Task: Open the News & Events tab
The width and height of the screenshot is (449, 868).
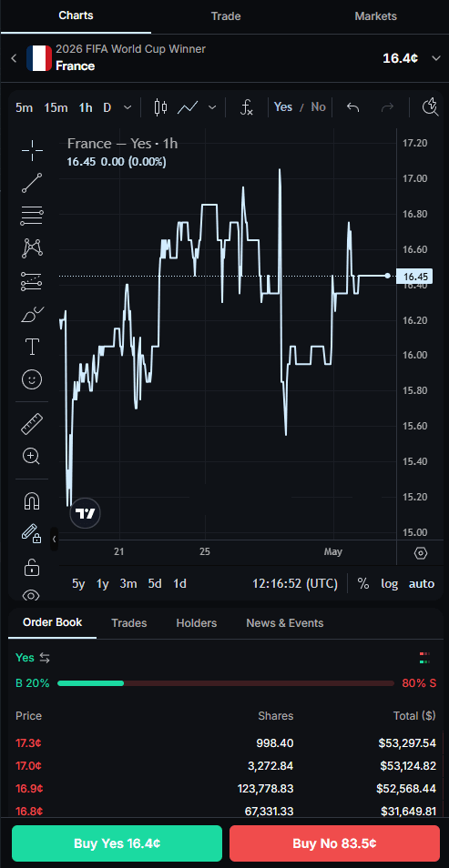Action: click(285, 622)
